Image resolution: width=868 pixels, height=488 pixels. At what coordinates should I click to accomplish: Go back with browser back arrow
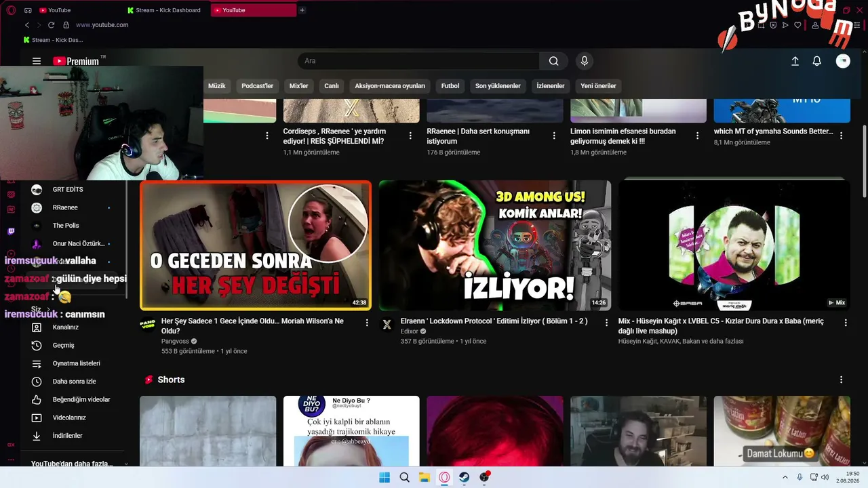pos(27,25)
